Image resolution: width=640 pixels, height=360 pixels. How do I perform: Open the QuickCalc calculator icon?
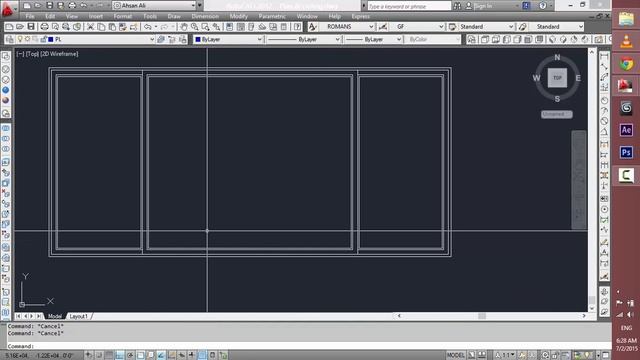[284, 27]
